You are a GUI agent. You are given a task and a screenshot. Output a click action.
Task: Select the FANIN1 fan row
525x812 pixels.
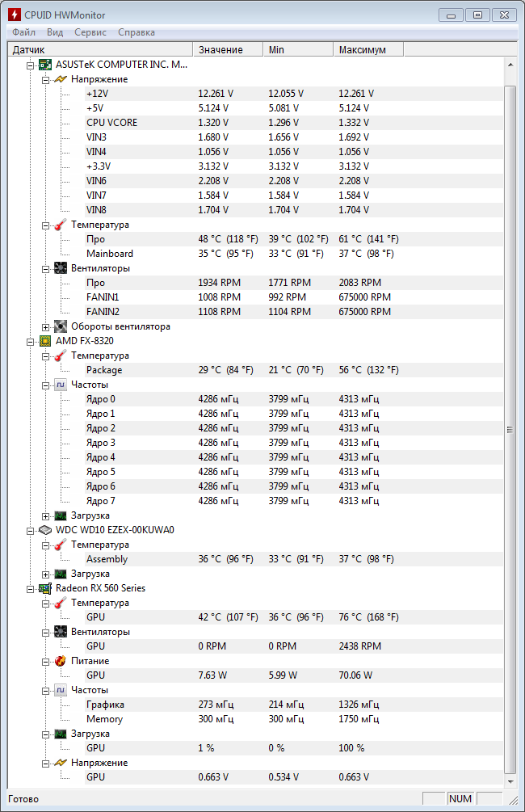click(x=293, y=297)
